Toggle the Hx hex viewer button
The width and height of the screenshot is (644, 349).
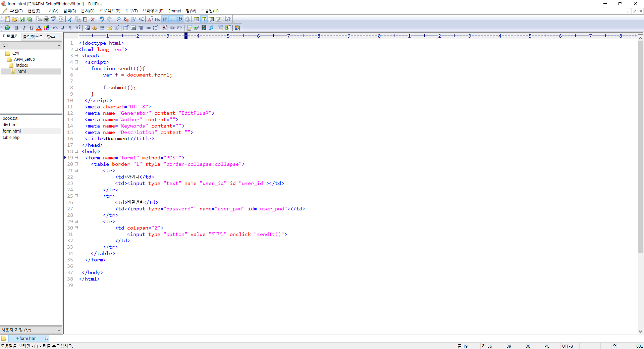tap(157, 19)
